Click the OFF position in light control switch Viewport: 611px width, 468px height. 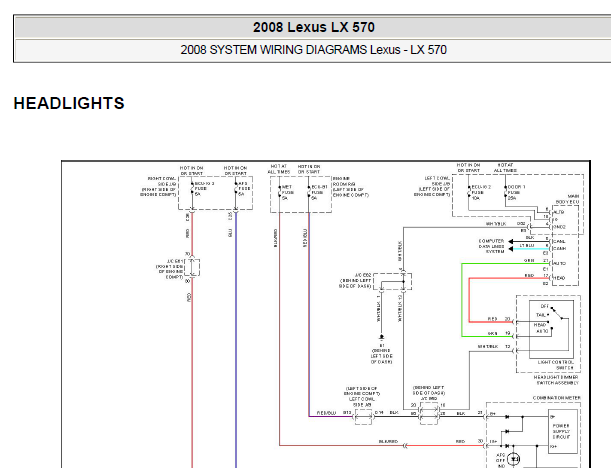coord(544,306)
